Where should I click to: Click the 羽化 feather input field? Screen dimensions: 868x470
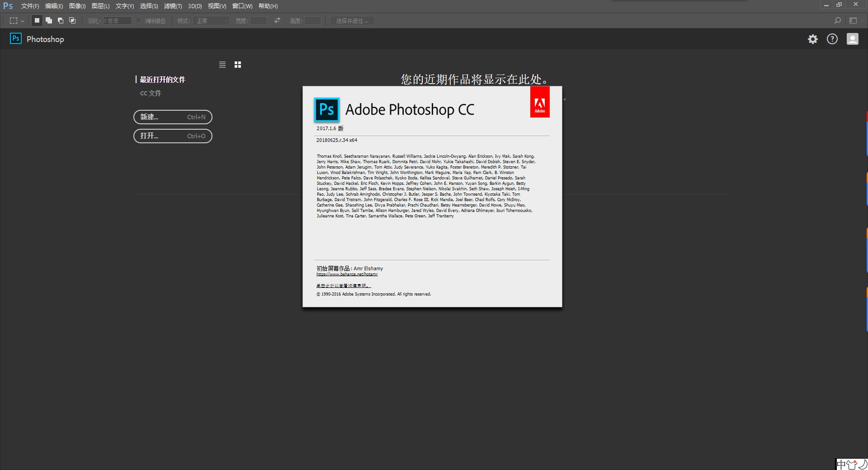(117, 20)
